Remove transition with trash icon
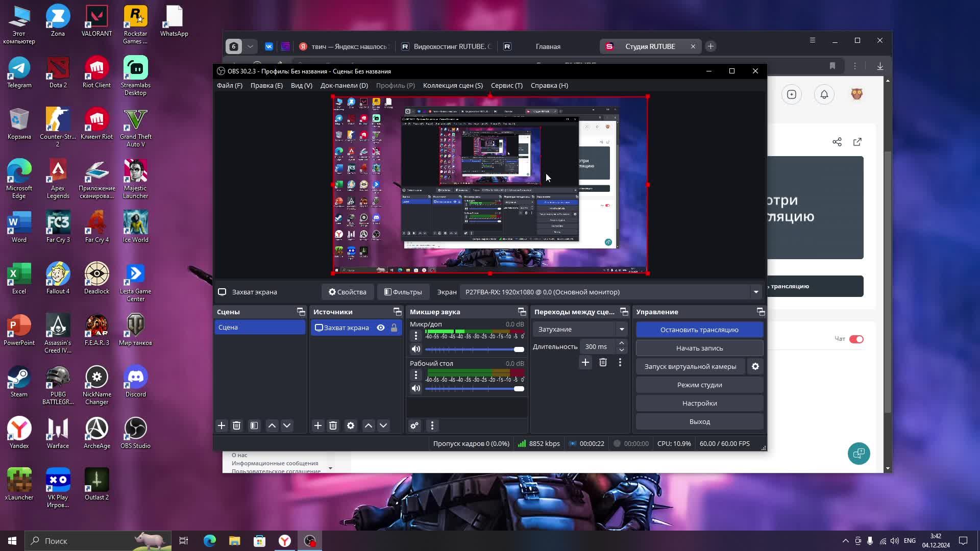 pyautogui.click(x=603, y=362)
